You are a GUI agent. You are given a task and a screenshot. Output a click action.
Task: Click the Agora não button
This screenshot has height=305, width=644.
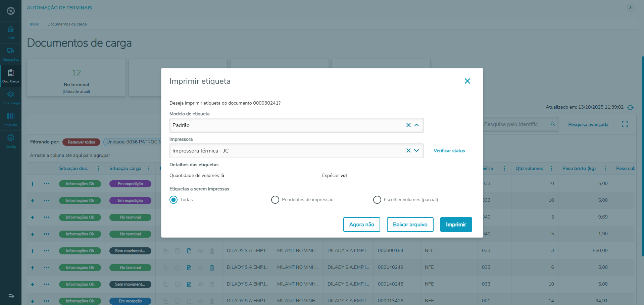[361, 225]
